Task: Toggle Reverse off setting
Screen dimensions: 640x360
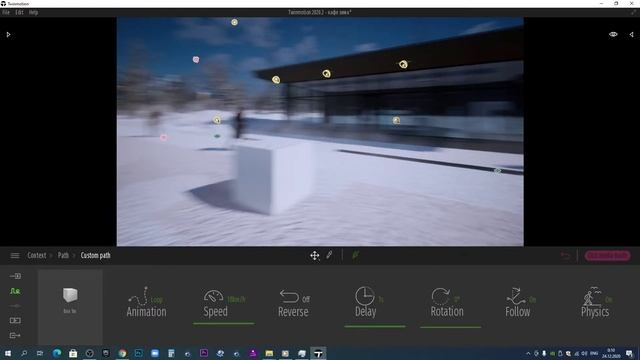Action: tap(306, 299)
